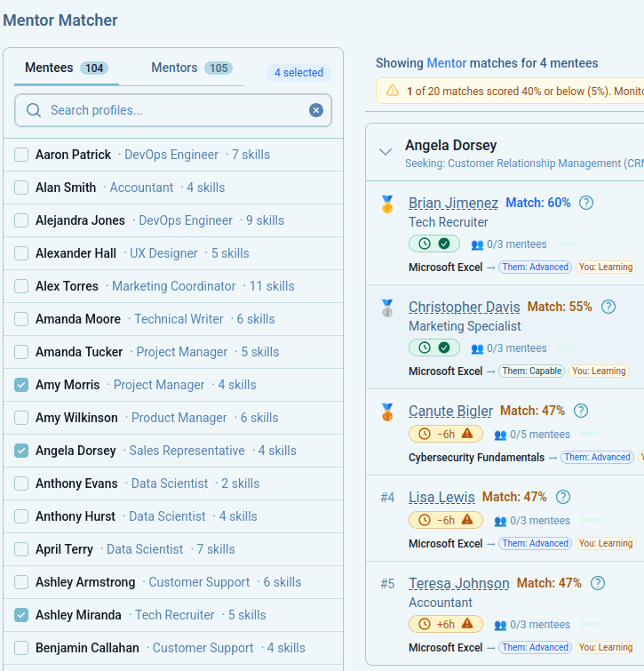Click Them: Advanced tag for Brian Jimenez
Image resolution: width=644 pixels, height=671 pixels.
pos(535,267)
